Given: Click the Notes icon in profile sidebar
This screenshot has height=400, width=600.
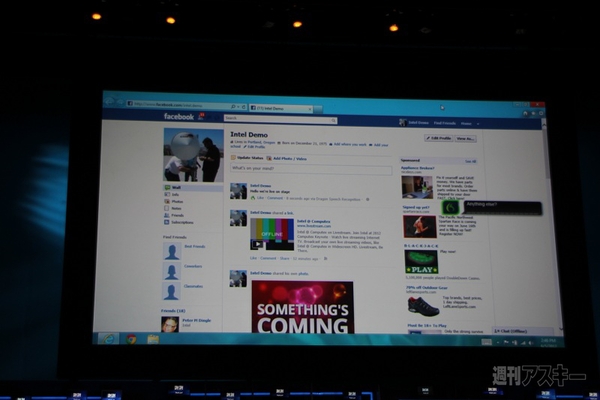Looking at the screenshot, I should (166, 208).
